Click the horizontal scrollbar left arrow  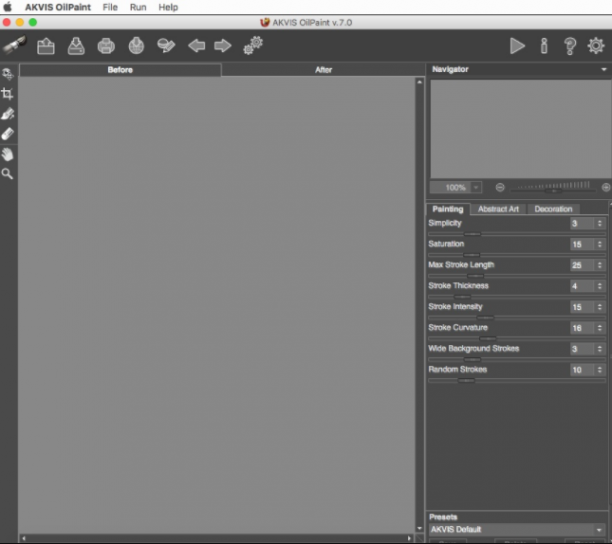point(24,539)
